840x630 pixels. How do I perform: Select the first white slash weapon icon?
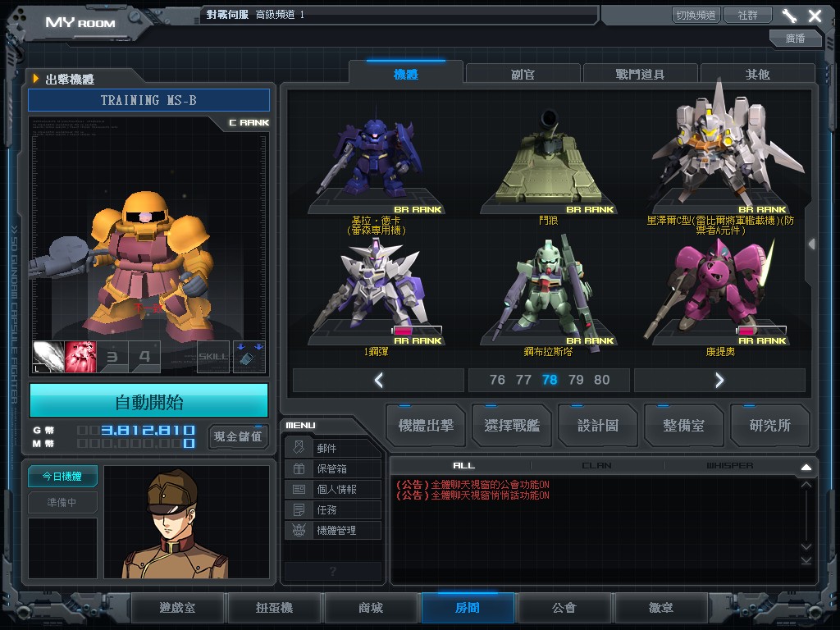(x=48, y=356)
